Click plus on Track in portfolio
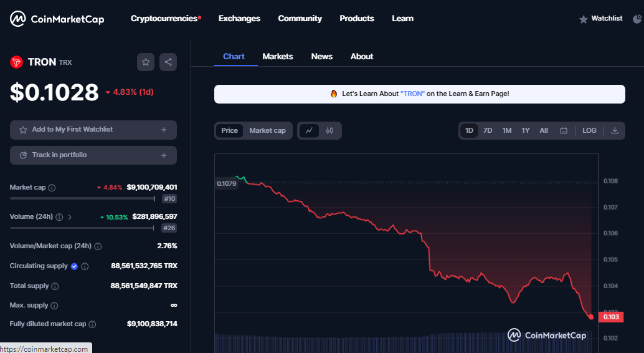 point(164,155)
